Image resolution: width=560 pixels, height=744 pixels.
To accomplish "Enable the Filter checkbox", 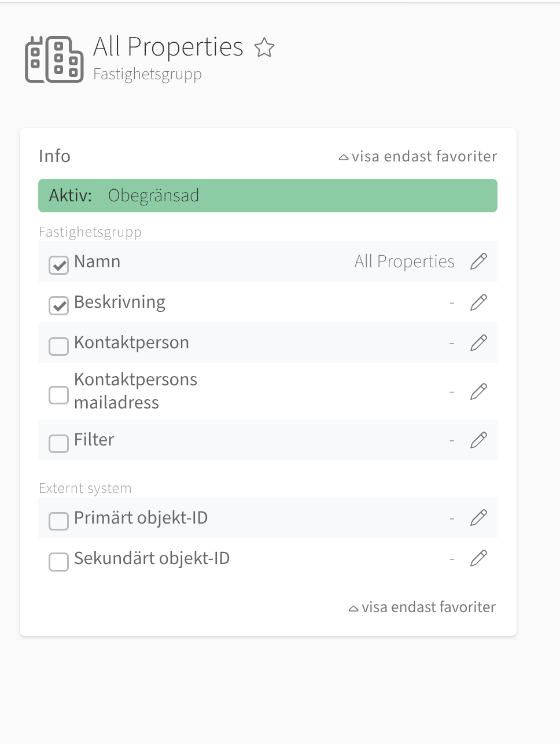I will click(x=58, y=443).
